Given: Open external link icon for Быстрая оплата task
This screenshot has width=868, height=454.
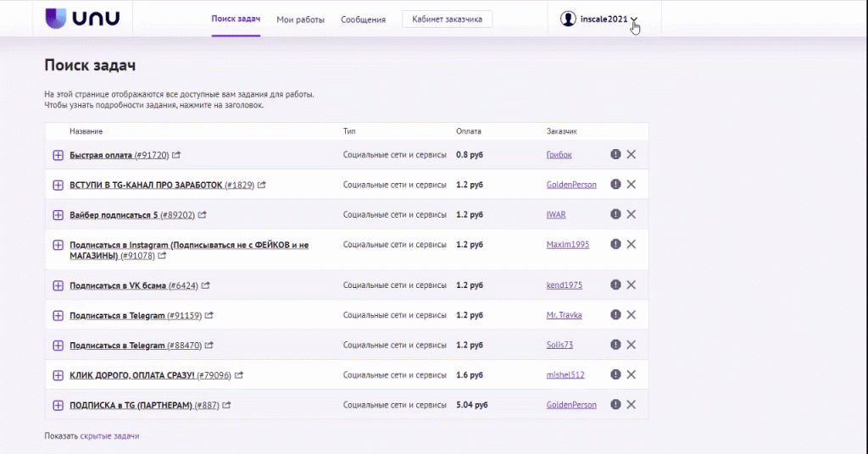Looking at the screenshot, I should point(176,155).
